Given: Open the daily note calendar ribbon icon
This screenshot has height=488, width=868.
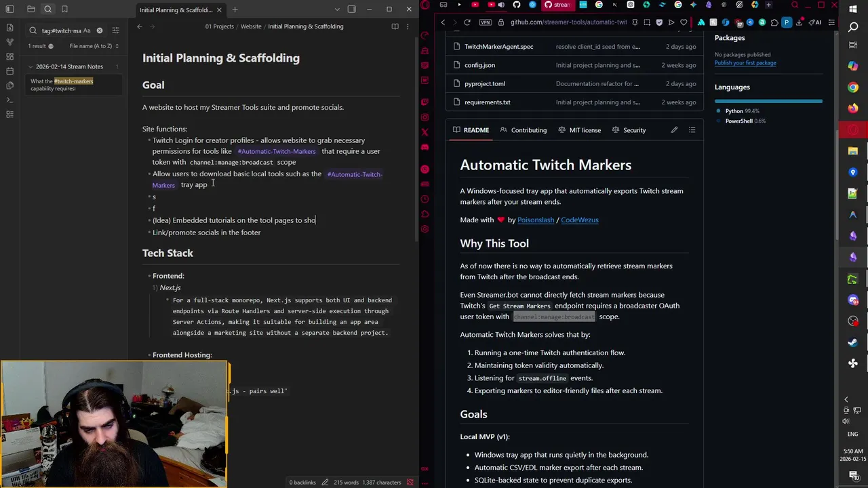Looking at the screenshot, I should click(x=9, y=70).
